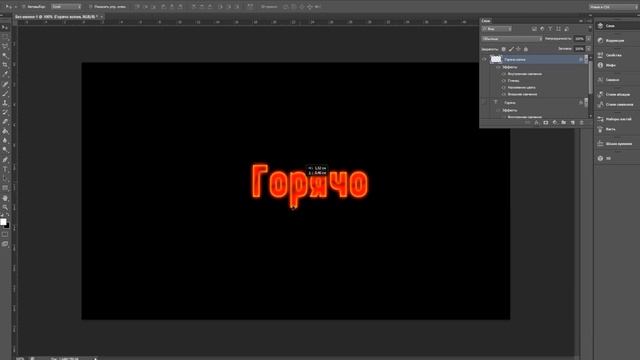Toggle Quick Mask mode
640x360 pixels.
pyautogui.click(x=5, y=234)
